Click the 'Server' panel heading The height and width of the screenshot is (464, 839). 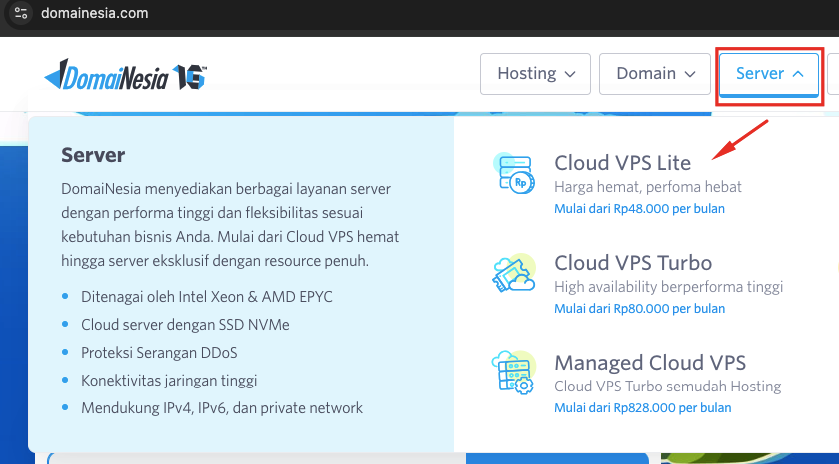coord(93,155)
